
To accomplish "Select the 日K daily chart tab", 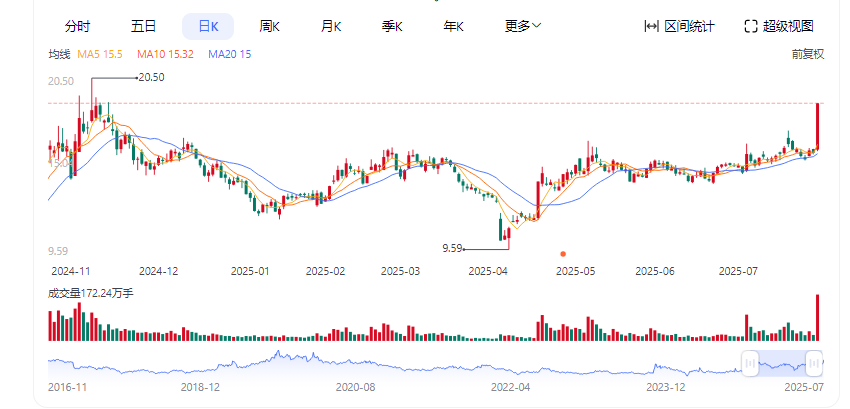I will [208, 26].
